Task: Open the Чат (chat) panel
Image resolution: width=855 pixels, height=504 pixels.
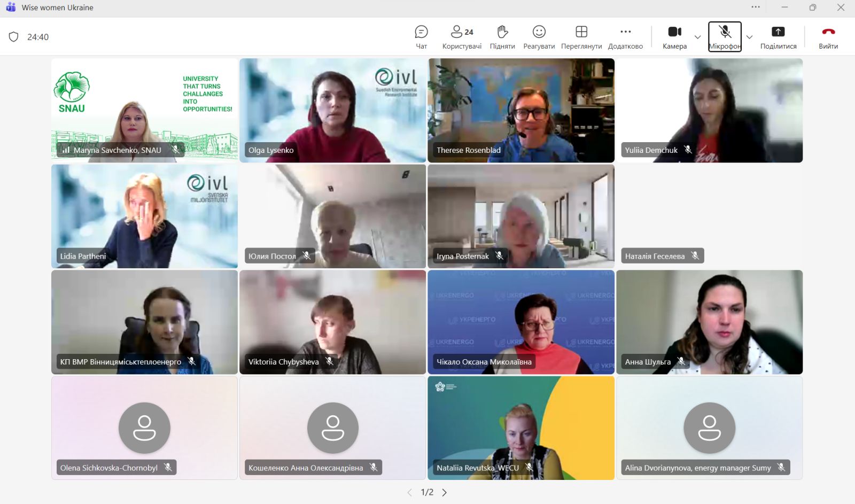Action: [x=421, y=37]
